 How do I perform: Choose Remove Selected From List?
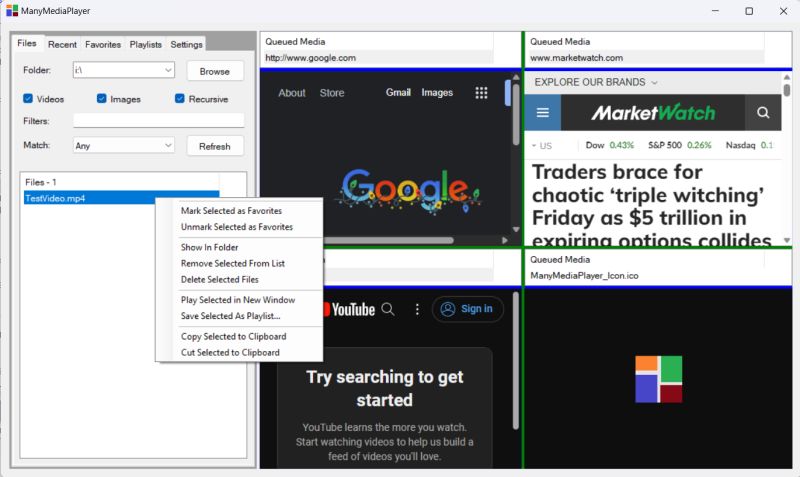pyautogui.click(x=233, y=264)
